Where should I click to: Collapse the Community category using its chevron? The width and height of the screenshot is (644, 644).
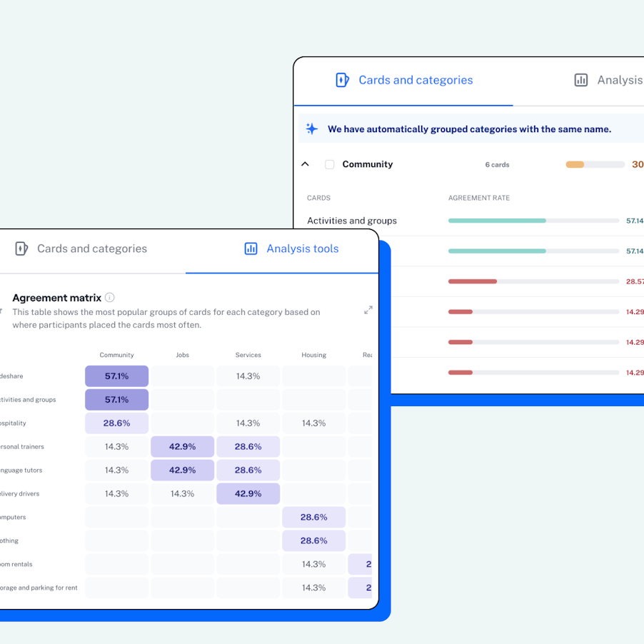pos(305,163)
